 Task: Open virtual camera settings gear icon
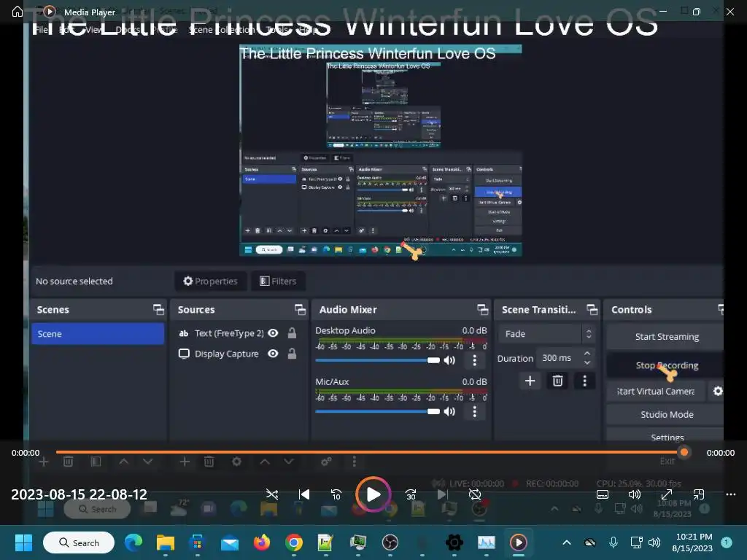click(718, 391)
